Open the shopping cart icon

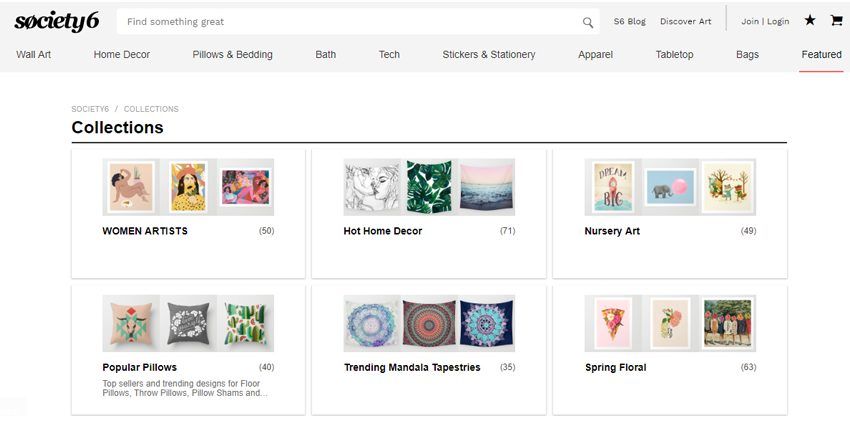(x=836, y=20)
